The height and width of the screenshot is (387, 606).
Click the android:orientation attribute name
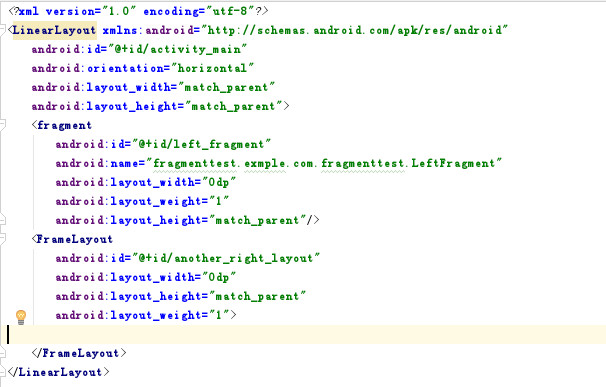(x=98, y=68)
